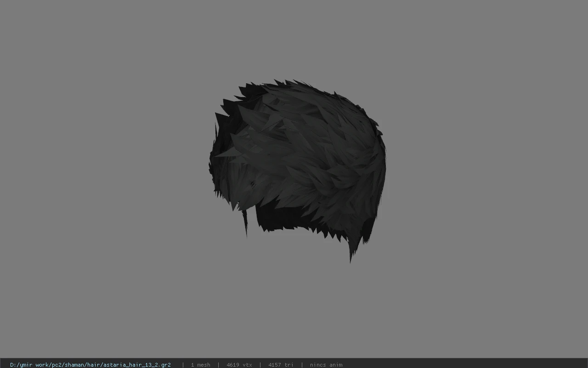Click the '1 mesh' status entry
This screenshot has height=368, width=588.
pyautogui.click(x=200, y=365)
